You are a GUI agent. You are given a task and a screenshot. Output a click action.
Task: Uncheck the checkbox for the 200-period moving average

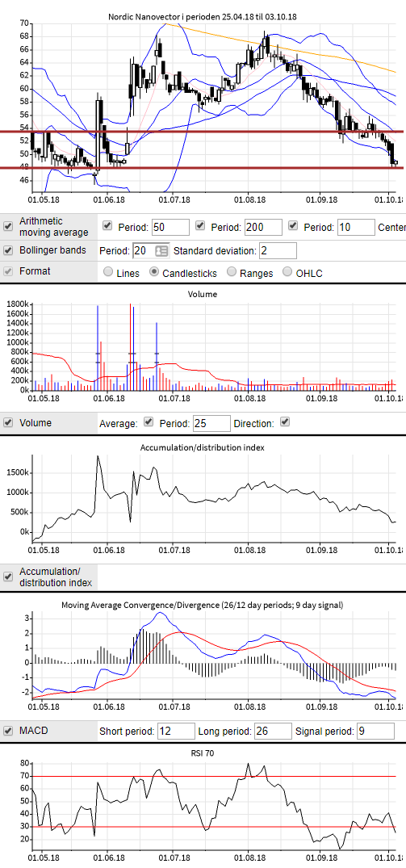coord(200,226)
